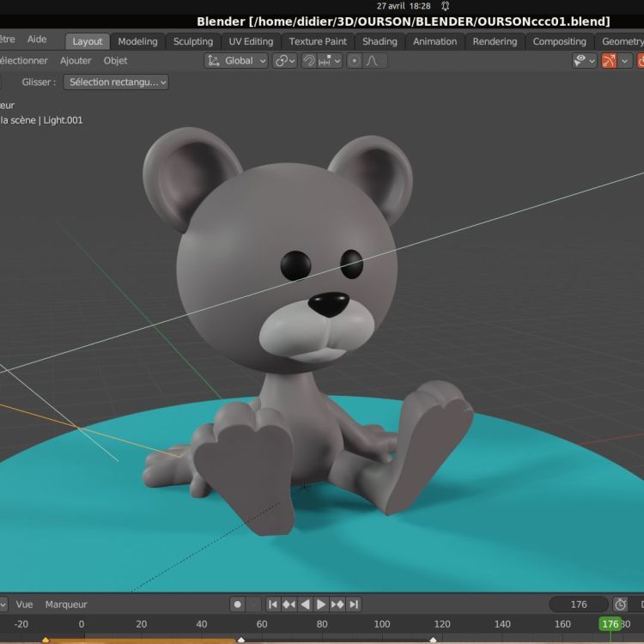This screenshot has height=644, width=644.
Task: Click the date and time 27 avril 18:28
Action: point(404,6)
